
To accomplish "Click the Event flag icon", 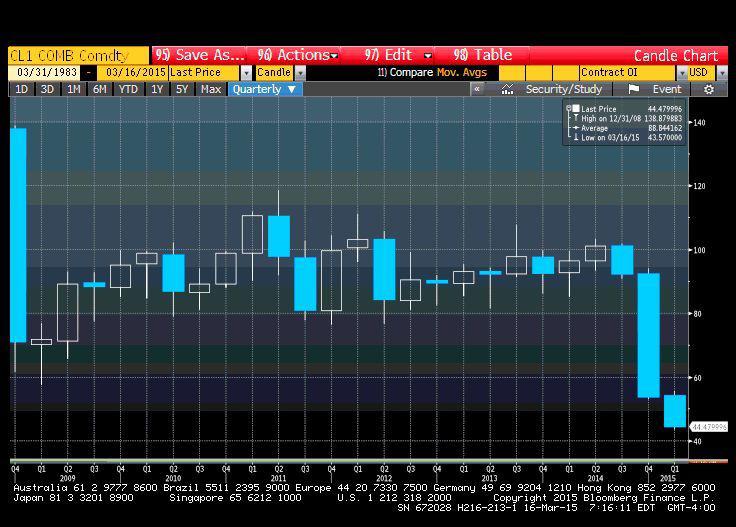I will 634,89.
